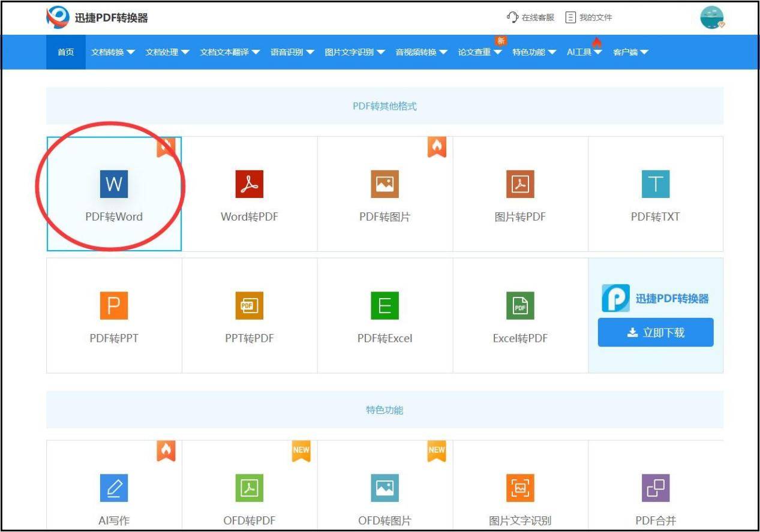Choose the 图片转PDF tool
This screenshot has width=760, height=532.
pos(520,193)
